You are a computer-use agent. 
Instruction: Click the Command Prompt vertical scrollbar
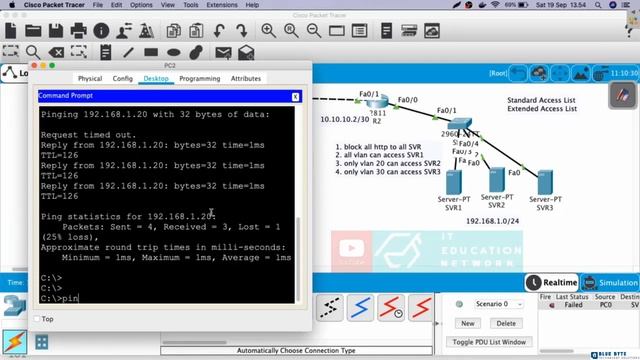pos(298,259)
